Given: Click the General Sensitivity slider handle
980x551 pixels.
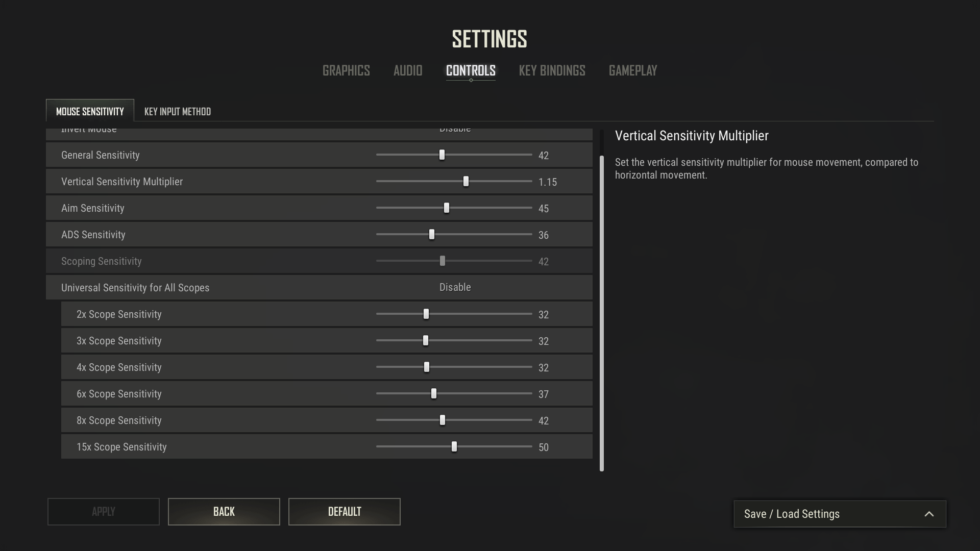Looking at the screenshot, I should 442,155.
